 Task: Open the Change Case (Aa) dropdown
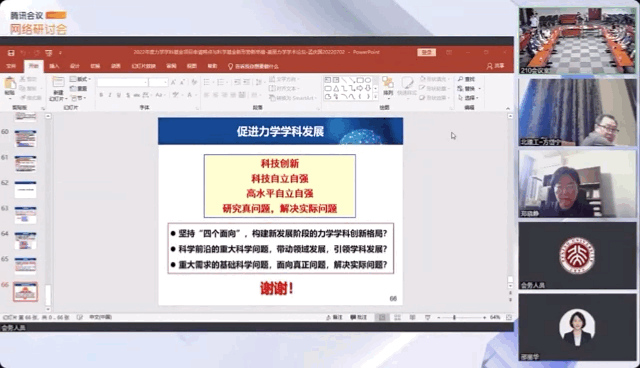click(160, 95)
